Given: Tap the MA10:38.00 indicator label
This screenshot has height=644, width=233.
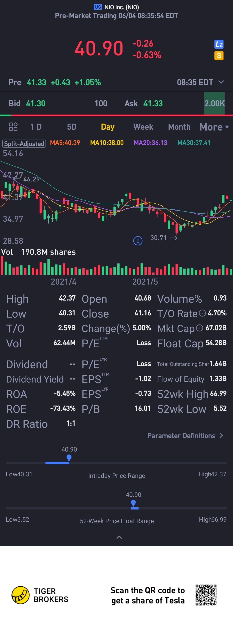Looking at the screenshot, I should pyautogui.click(x=107, y=143).
